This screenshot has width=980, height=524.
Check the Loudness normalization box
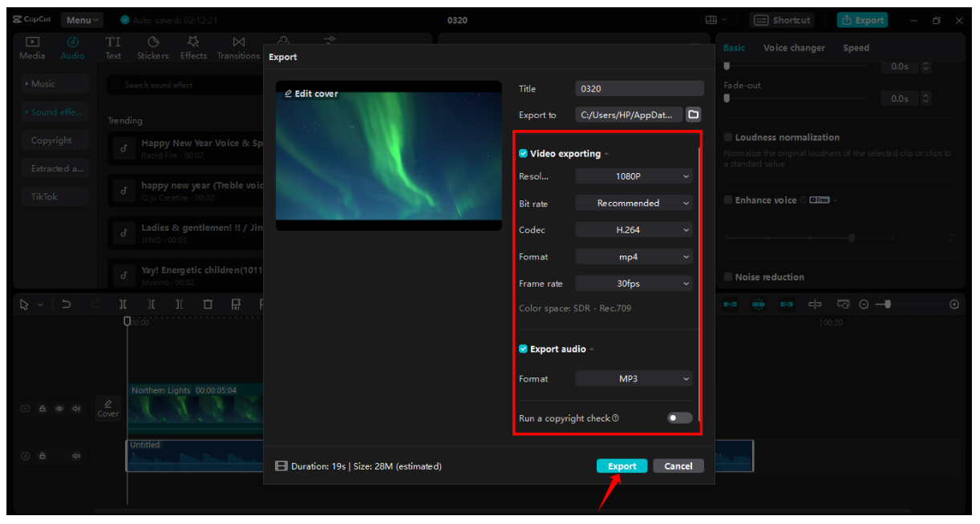tap(728, 138)
